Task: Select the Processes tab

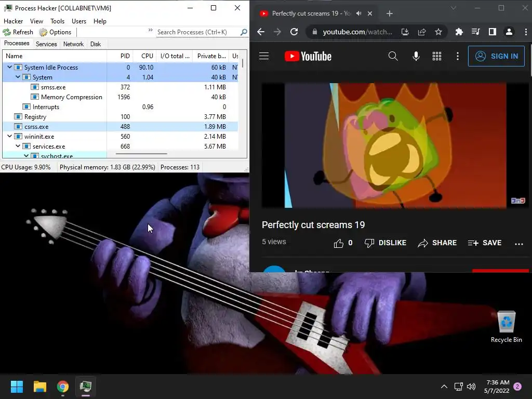Action: point(17,44)
